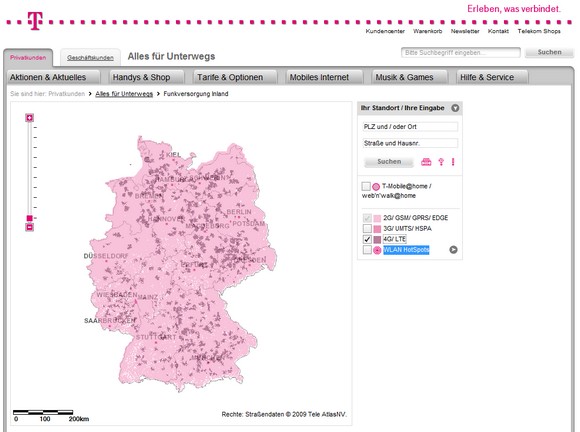The image size is (580, 432).
Task: Click the 3G pink color swatch
Action: (377, 229)
